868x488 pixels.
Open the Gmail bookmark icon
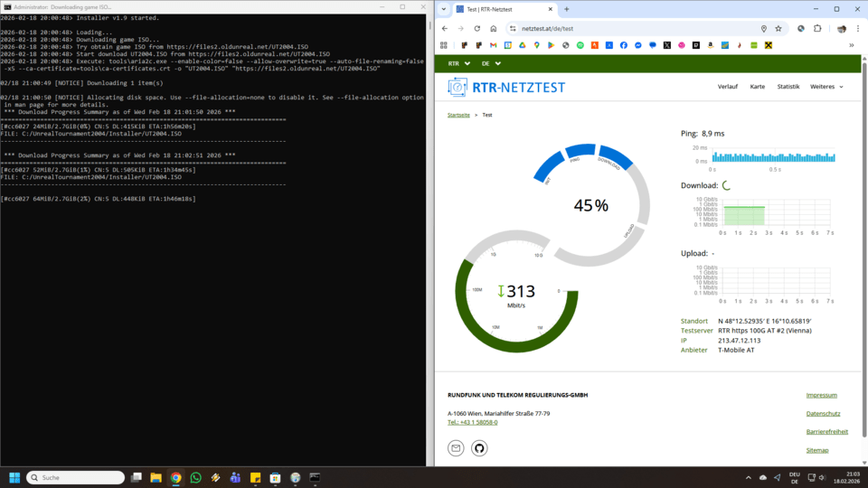[x=493, y=45]
